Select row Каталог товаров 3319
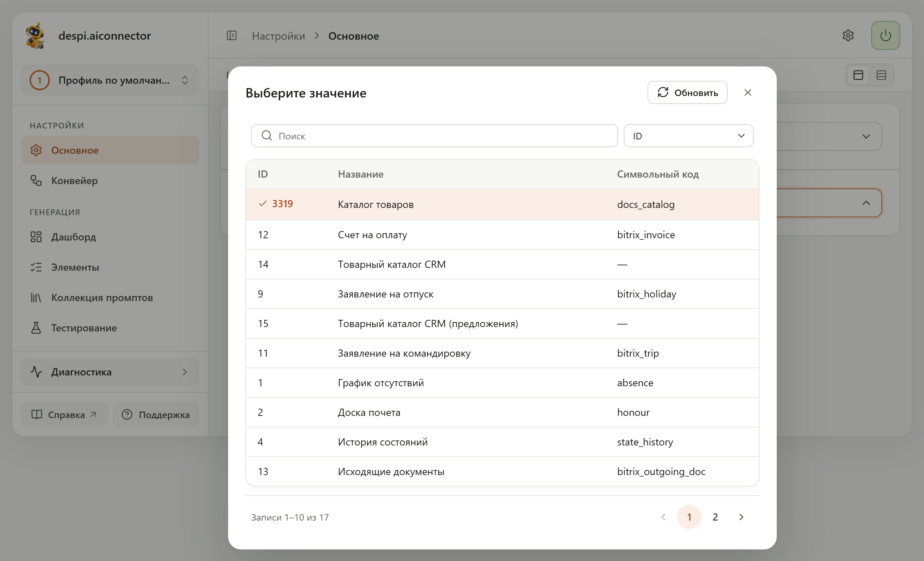Screen dimensions: 924x561 click(x=502, y=204)
